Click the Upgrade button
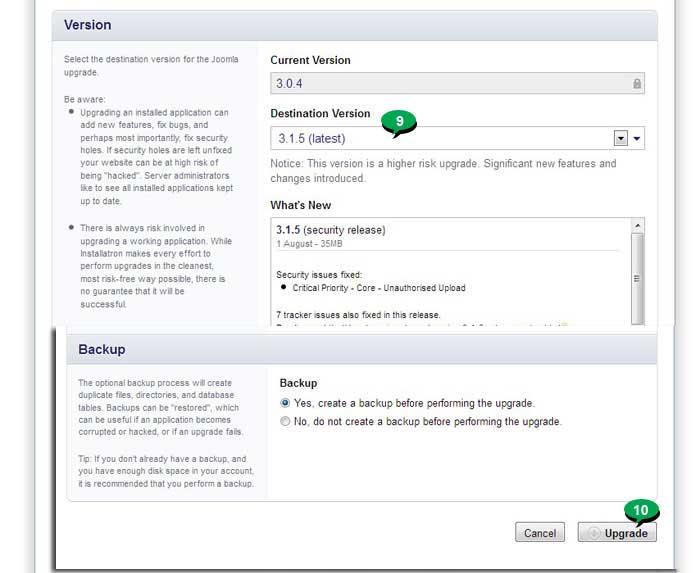The width and height of the screenshot is (700, 573). pyautogui.click(x=617, y=533)
